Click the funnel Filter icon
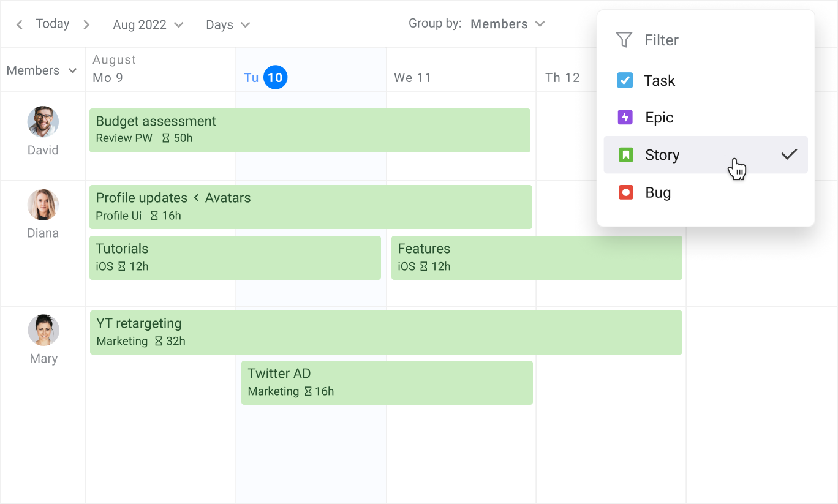The height and width of the screenshot is (504, 838). (624, 40)
